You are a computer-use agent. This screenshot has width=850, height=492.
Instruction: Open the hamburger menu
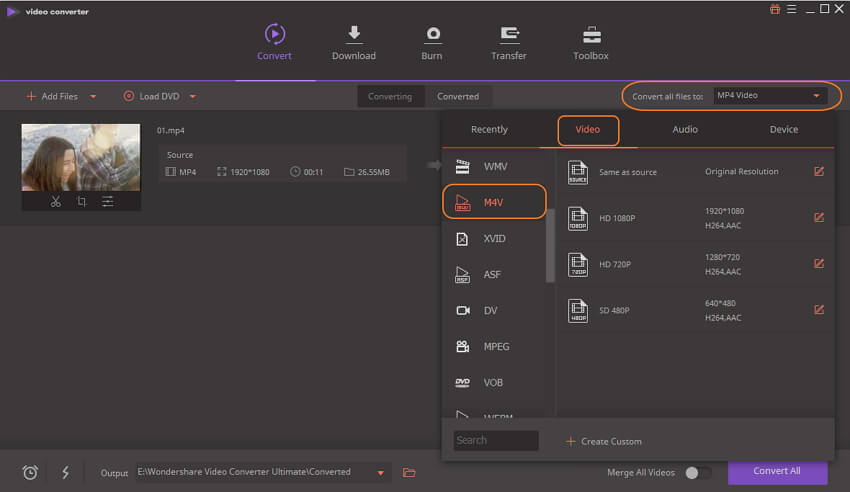point(791,9)
